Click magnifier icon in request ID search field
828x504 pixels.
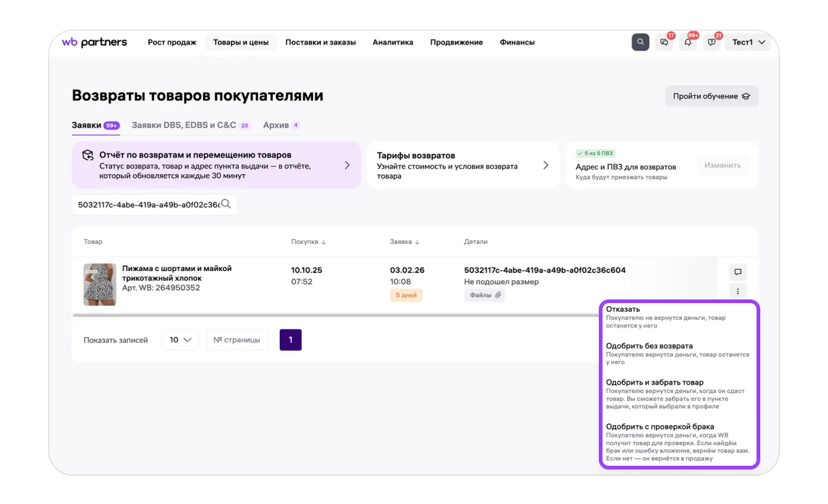tap(226, 204)
